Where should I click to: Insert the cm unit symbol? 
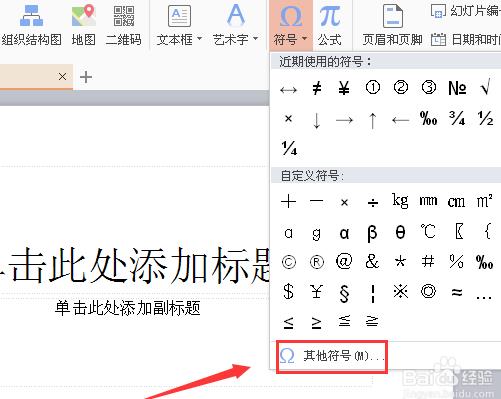(x=456, y=202)
